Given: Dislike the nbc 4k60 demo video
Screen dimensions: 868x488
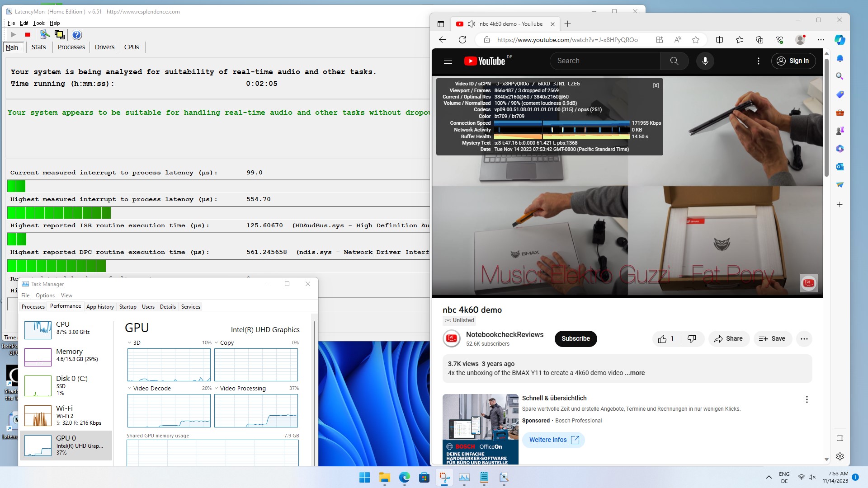Looking at the screenshot, I should coord(691,339).
